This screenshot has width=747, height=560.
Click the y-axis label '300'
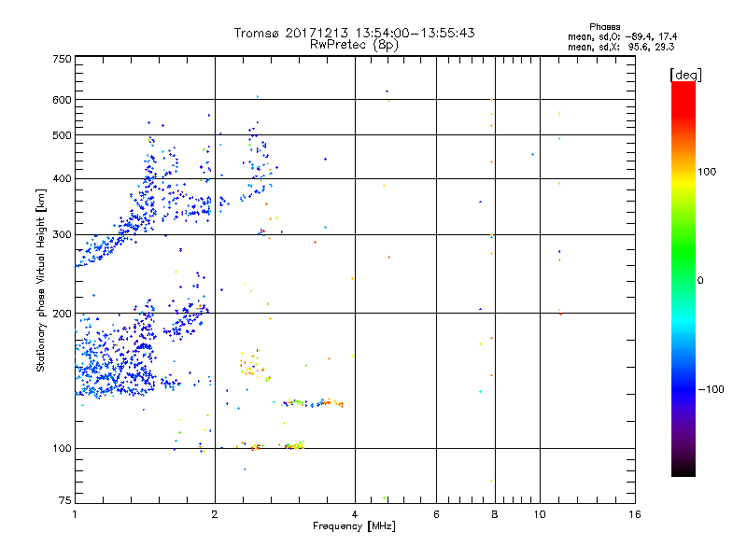point(62,234)
